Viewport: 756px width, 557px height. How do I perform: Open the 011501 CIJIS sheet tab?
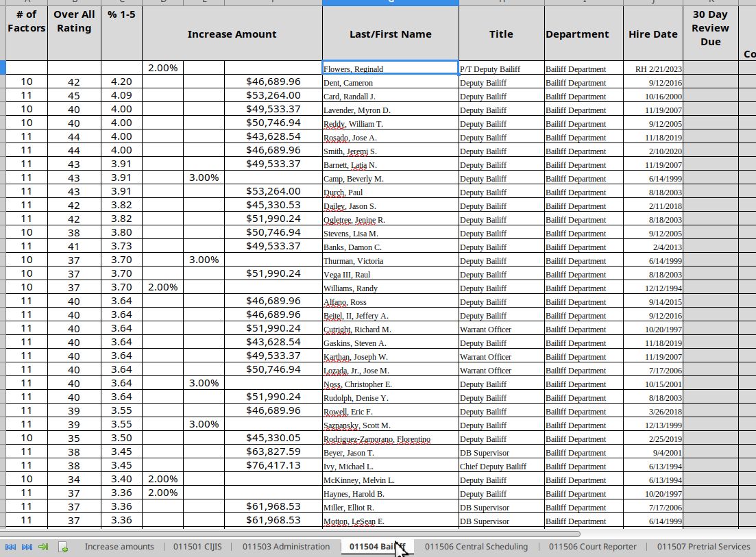(197, 547)
